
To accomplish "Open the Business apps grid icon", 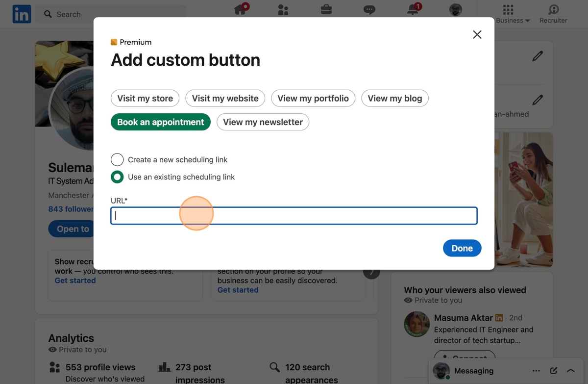I will click(508, 10).
